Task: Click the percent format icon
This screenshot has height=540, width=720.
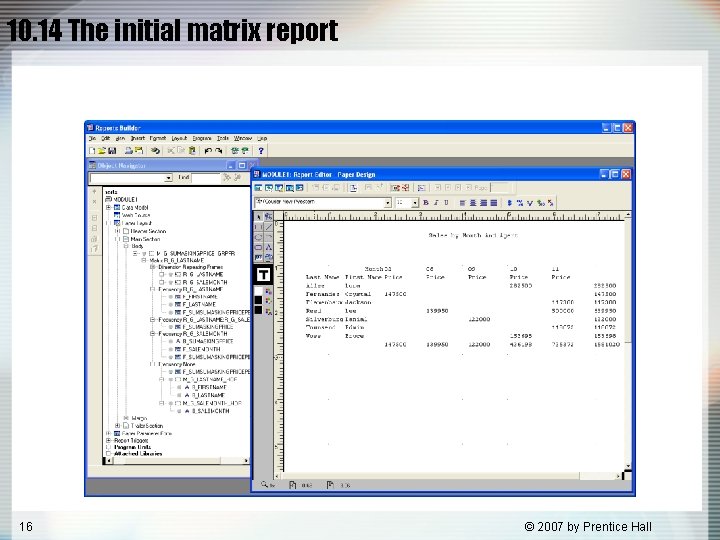Action: pyautogui.click(x=520, y=202)
